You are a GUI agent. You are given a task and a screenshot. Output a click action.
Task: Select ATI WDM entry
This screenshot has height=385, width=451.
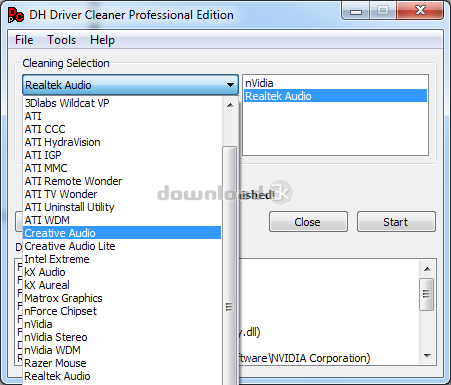(122, 220)
